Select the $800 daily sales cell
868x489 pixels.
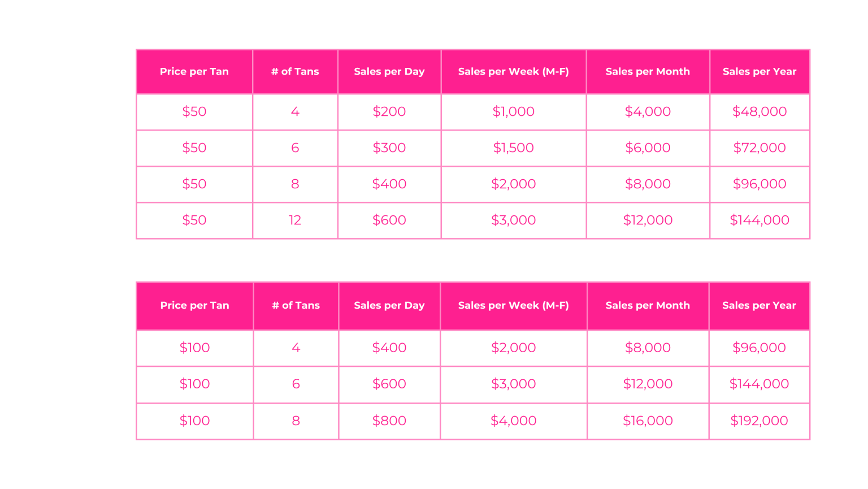pos(389,421)
